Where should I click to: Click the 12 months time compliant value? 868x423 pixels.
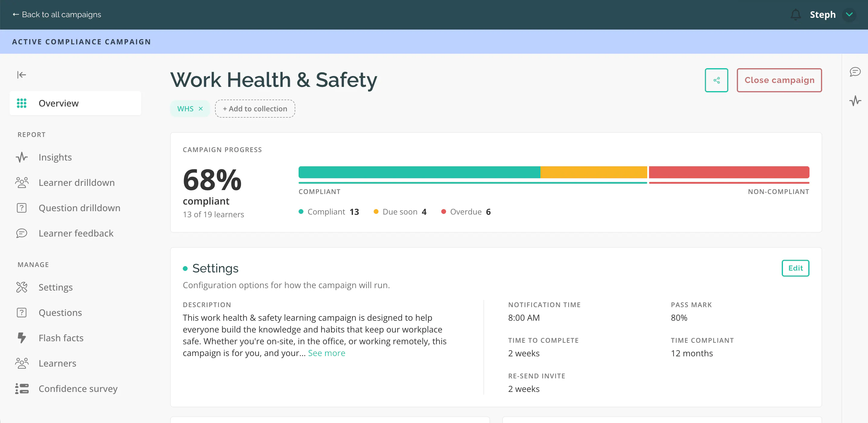(x=692, y=353)
